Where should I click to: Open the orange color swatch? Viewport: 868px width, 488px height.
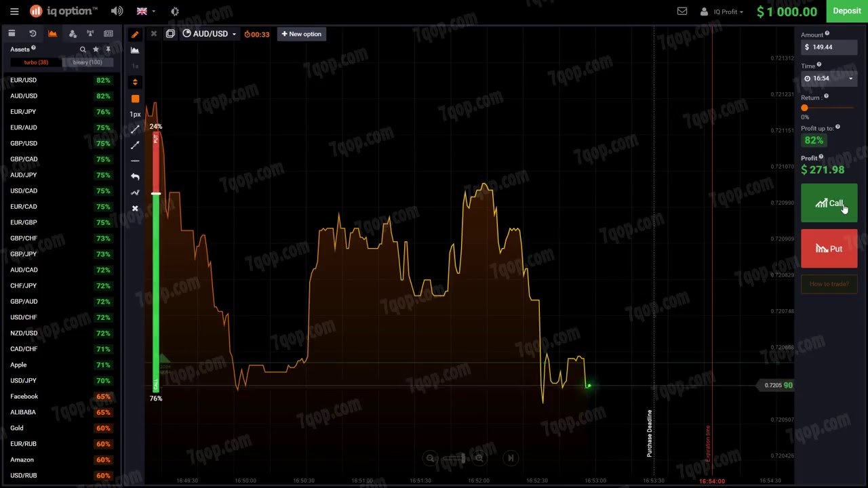pyautogui.click(x=135, y=98)
